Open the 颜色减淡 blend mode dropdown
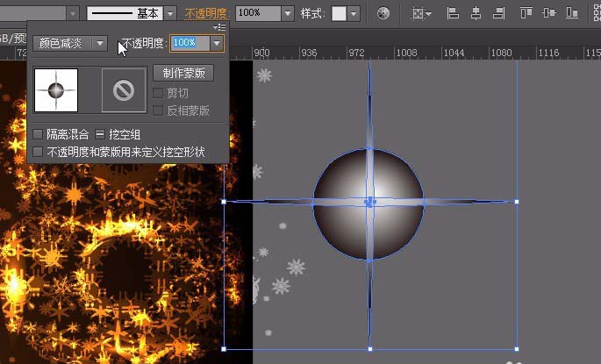Image resolution: width=601 pixels, height=364 pixels. coord(70,43)
